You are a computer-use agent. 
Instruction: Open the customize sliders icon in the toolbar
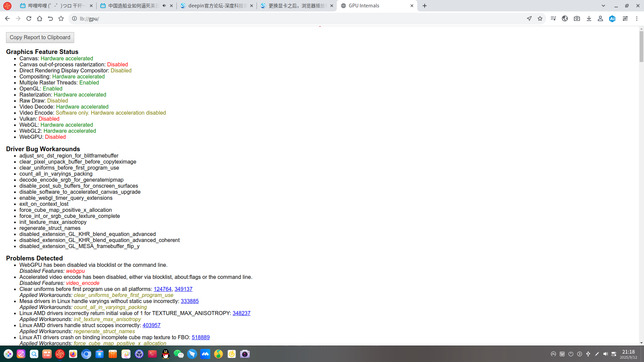(625, 19)
